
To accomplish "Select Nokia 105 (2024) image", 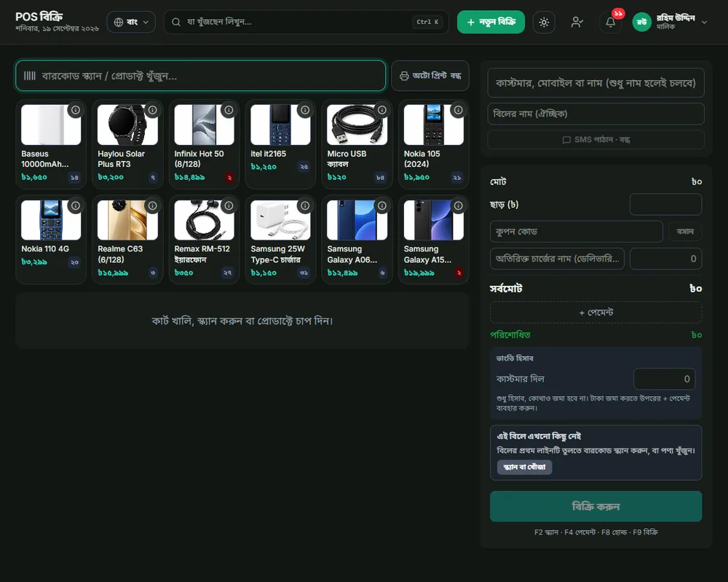I will [434, 125].
